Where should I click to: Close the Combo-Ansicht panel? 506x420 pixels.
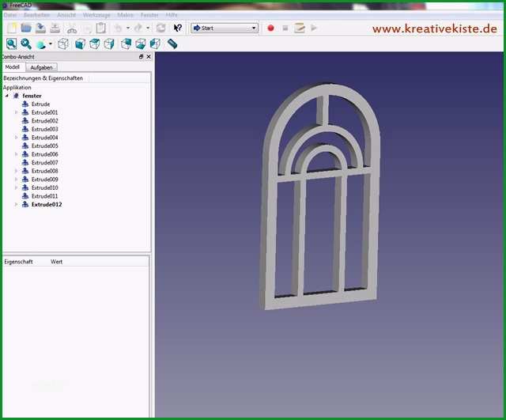(x=149, y=57)
